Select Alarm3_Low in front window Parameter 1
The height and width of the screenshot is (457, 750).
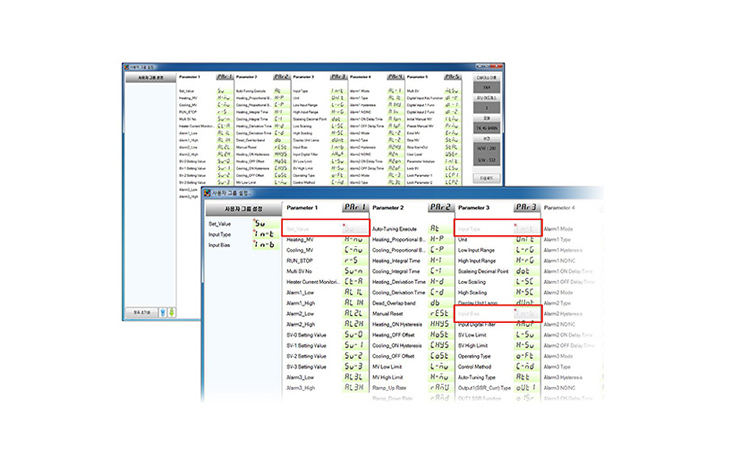pyautogui.click(x=300, y=378)
